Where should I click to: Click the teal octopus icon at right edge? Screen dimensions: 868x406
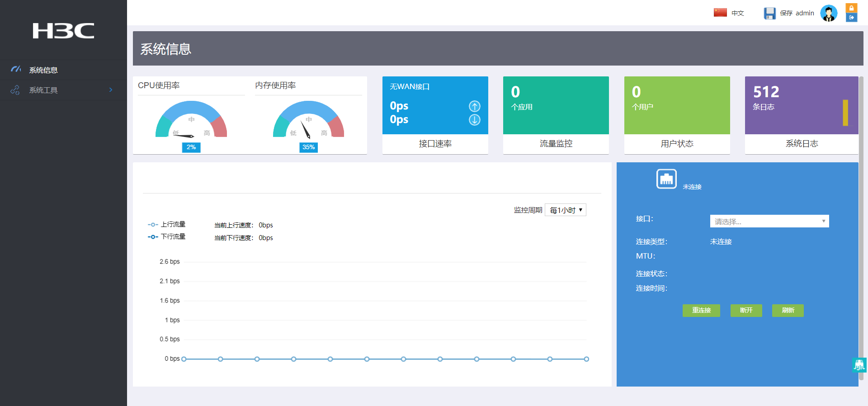coord(859,365)
